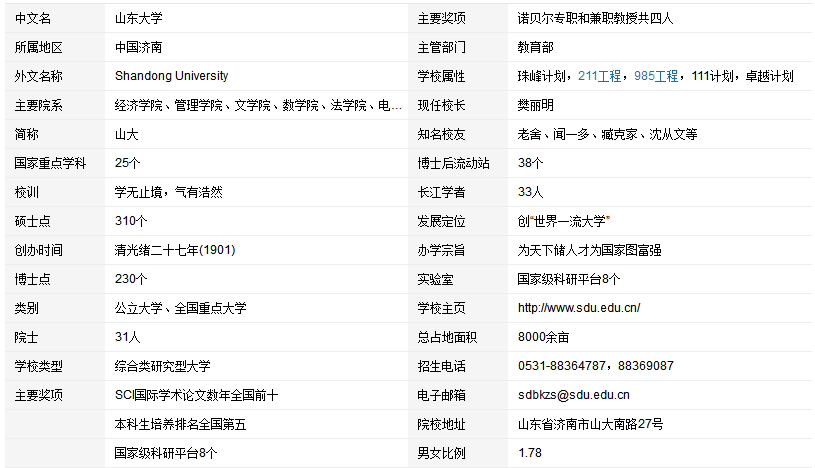The image size is (815, 468).
Task: Select the ratio value 1.78
Action: [x=530, y=453]
